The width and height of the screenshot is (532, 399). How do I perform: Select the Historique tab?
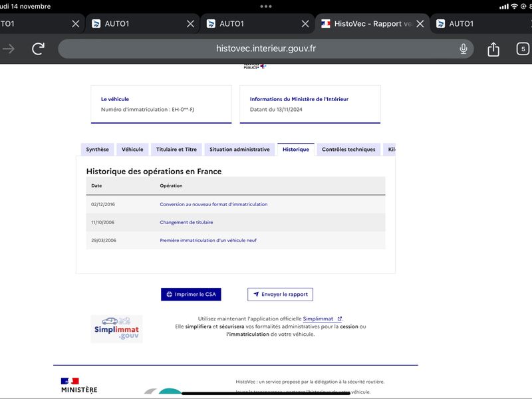[296, 149]
